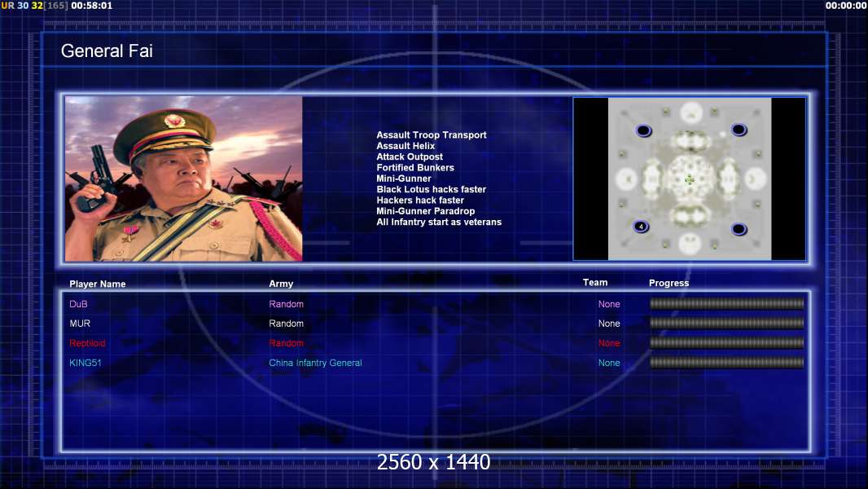Select player name 'KING51'
The height and width of the screenshot is (489, 868).
point(85,363)
